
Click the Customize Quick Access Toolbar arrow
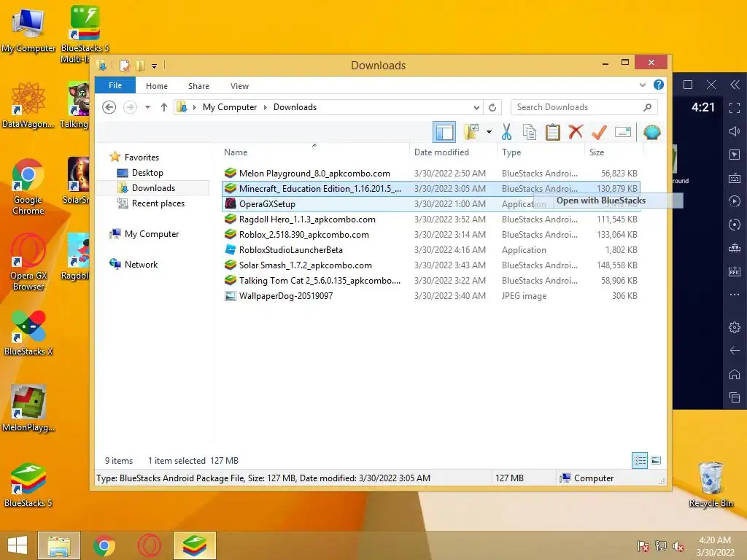pos(154,66)
